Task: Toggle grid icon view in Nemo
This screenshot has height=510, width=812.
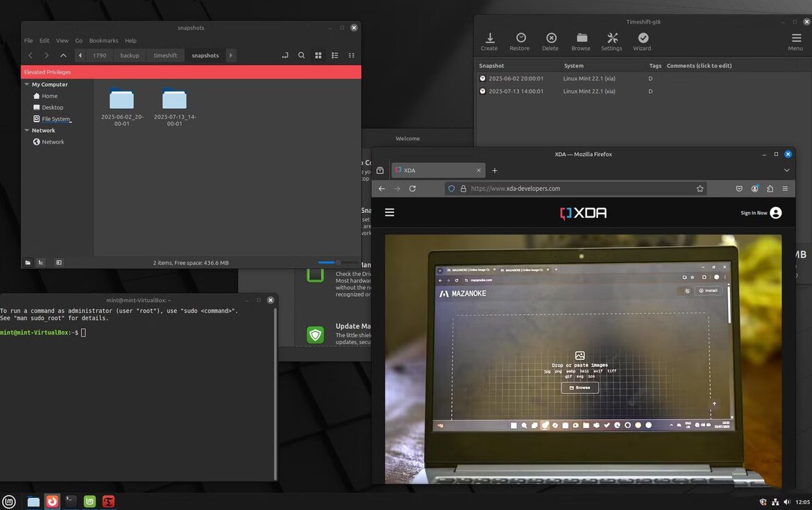Action: [318, 55]
